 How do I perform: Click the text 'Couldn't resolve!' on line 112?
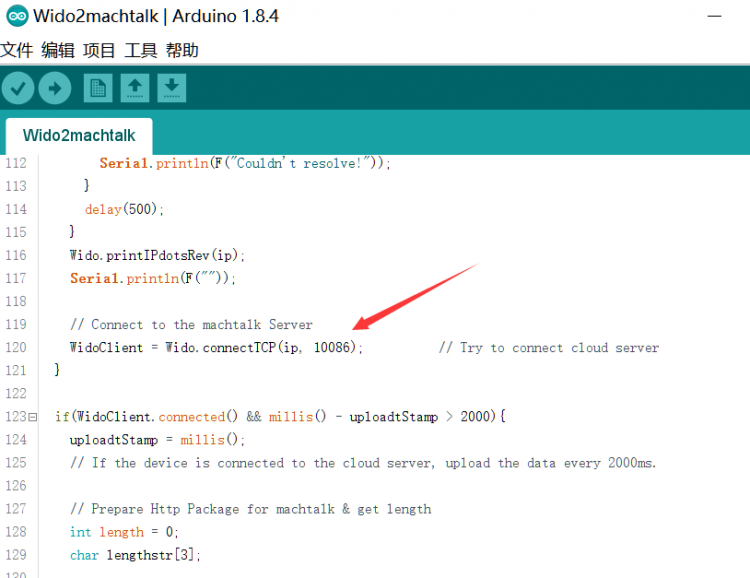300,163
